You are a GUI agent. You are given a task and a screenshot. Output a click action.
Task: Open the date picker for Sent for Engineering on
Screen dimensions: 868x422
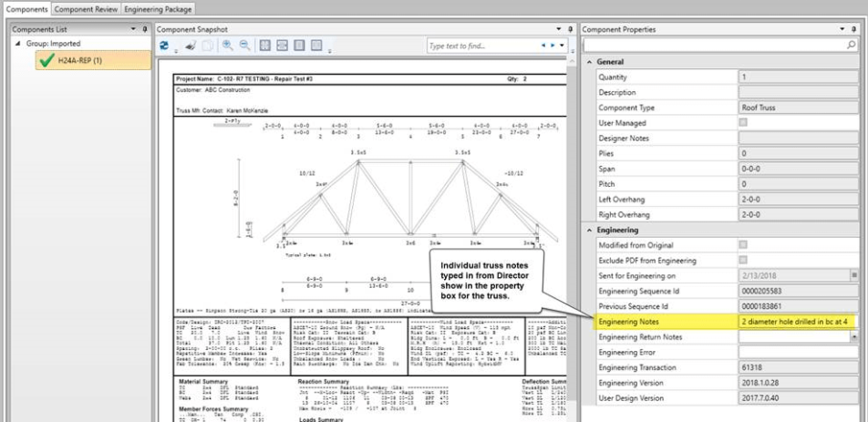[x=854, y=275]
